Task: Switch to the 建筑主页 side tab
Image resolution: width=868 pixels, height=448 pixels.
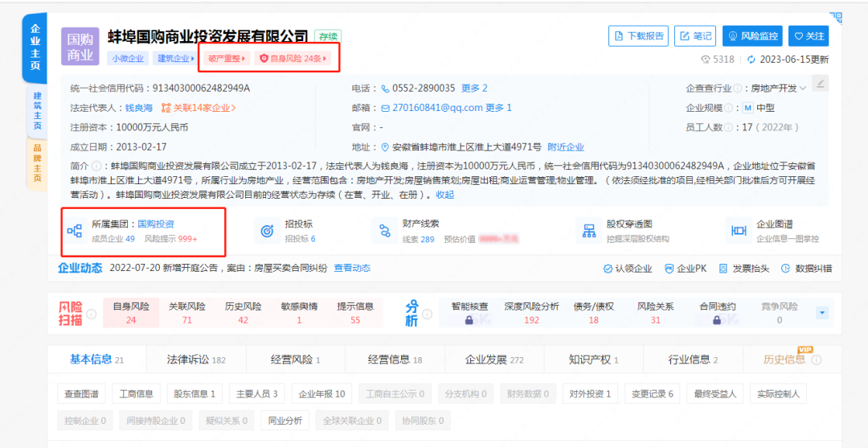Action: point(37,111)
